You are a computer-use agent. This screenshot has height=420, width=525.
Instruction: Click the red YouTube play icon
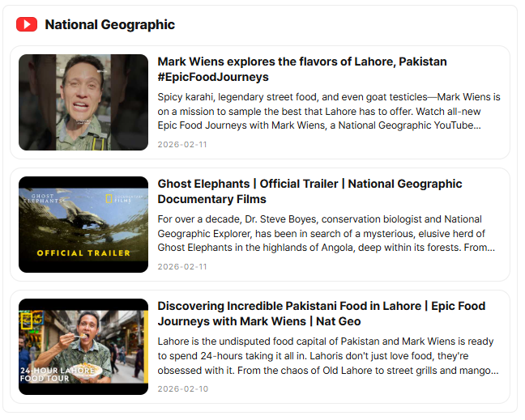(x=27, y=24)
